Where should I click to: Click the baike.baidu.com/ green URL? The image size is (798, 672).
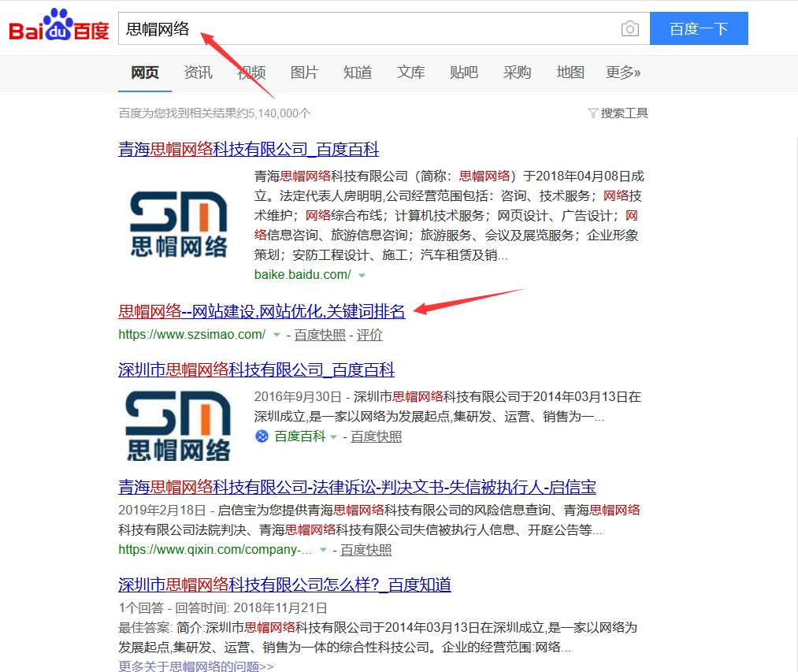[x=302, y=275]
